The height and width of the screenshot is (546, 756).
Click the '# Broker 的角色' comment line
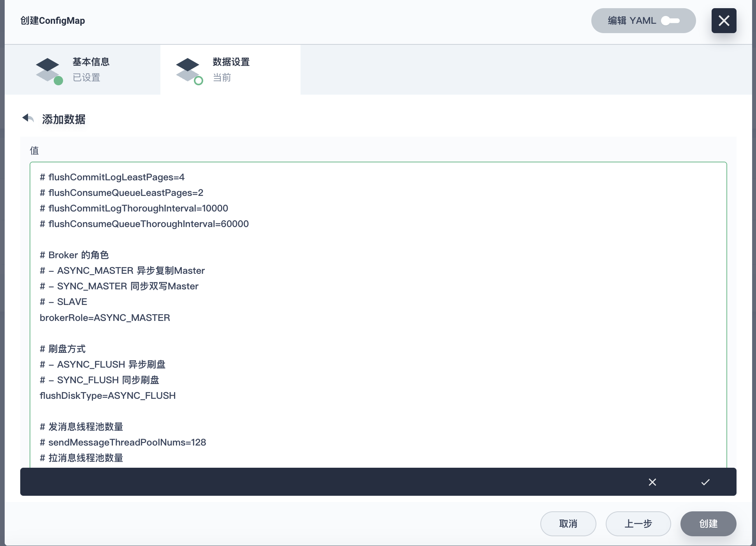click(x=74, y=255)
